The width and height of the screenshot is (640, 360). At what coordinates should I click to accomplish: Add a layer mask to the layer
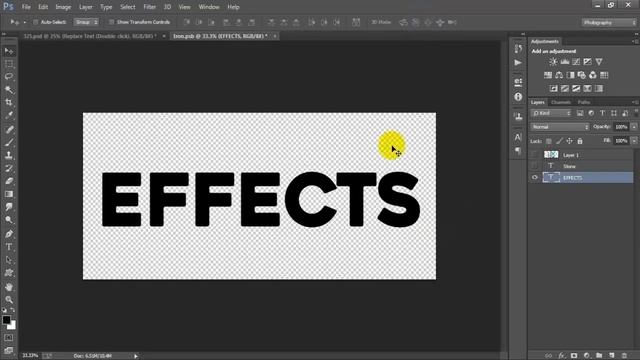pyautogui.click(x=574, y=356)
